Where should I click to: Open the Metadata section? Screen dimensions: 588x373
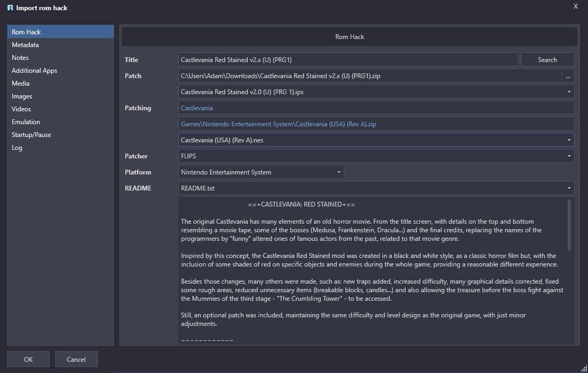pyautogui.click(x=61, y=44)
